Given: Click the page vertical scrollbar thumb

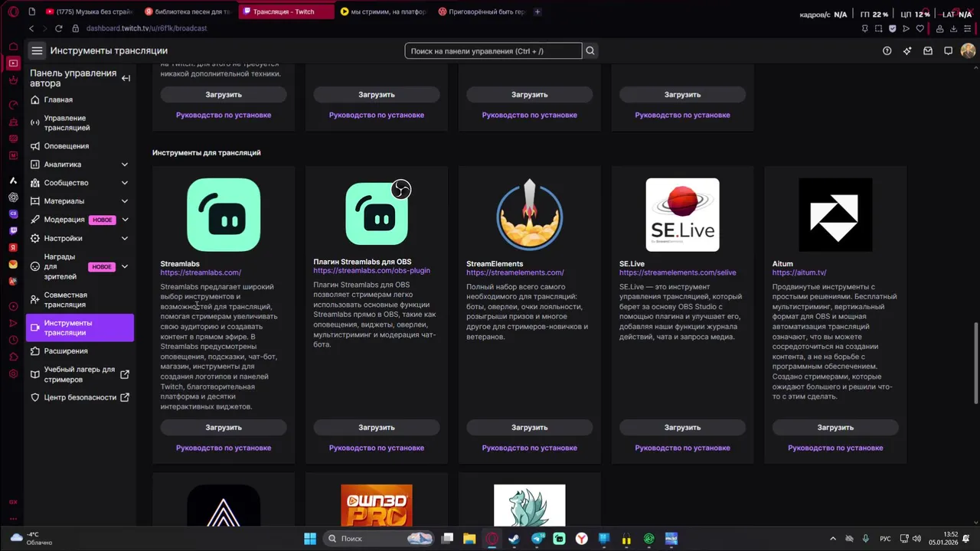Looking at the screenshot, I should coord(975,363).
